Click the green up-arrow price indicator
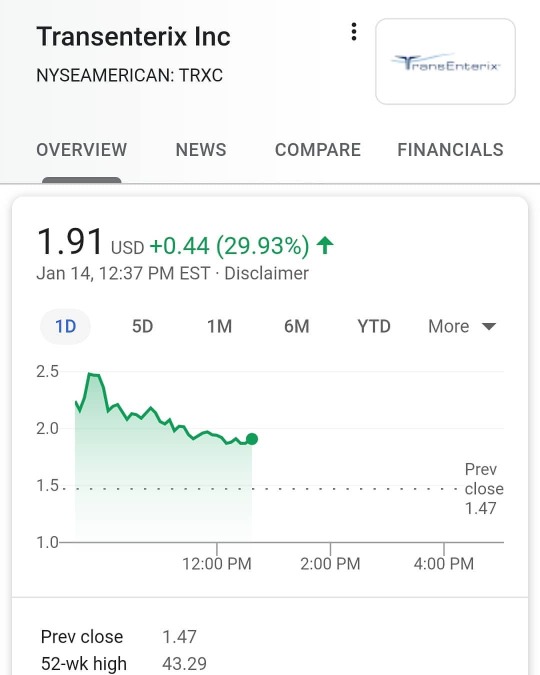Viewport: 540px width, 675px height. pyautogui.click(x=325, y=245)
